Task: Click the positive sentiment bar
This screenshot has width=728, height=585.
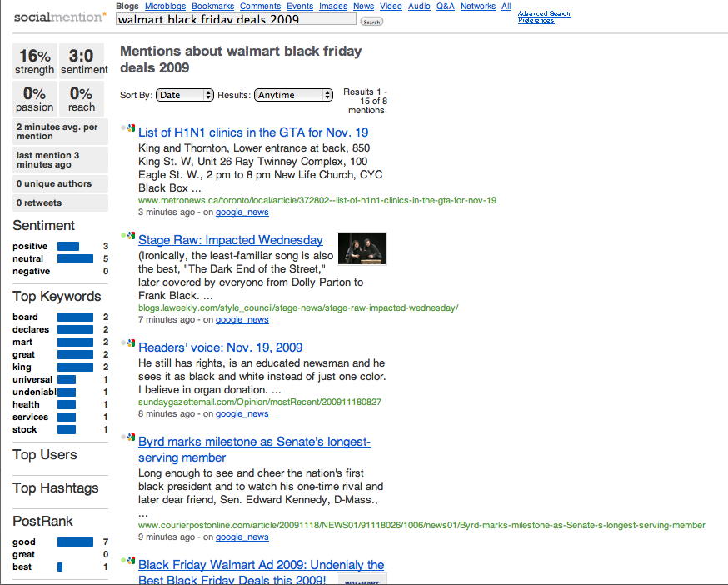Action: [68, 247]
